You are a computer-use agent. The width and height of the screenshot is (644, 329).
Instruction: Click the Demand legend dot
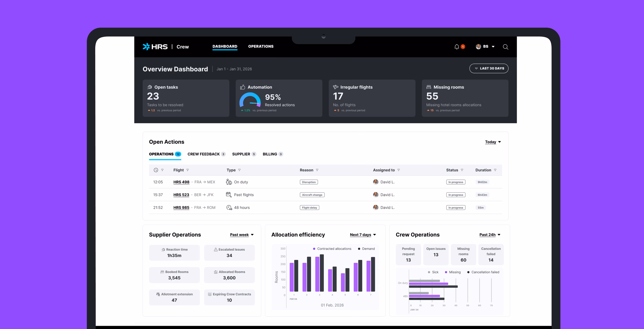click(359, 249)
